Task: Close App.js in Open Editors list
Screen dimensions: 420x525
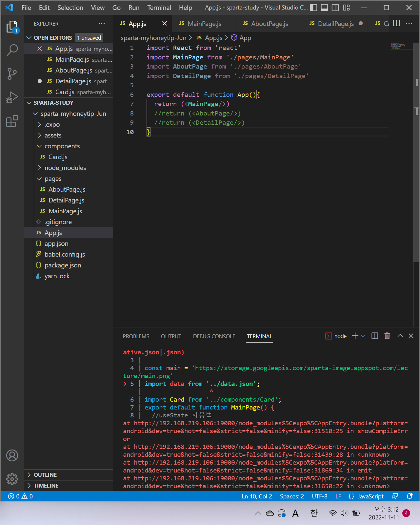Action: coord(40,49)
